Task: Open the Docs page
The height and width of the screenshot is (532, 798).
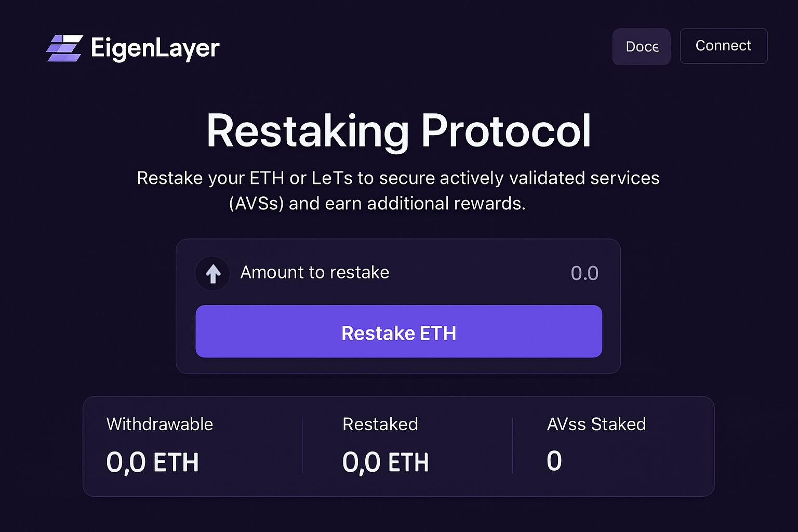Action: click(642, 46)
